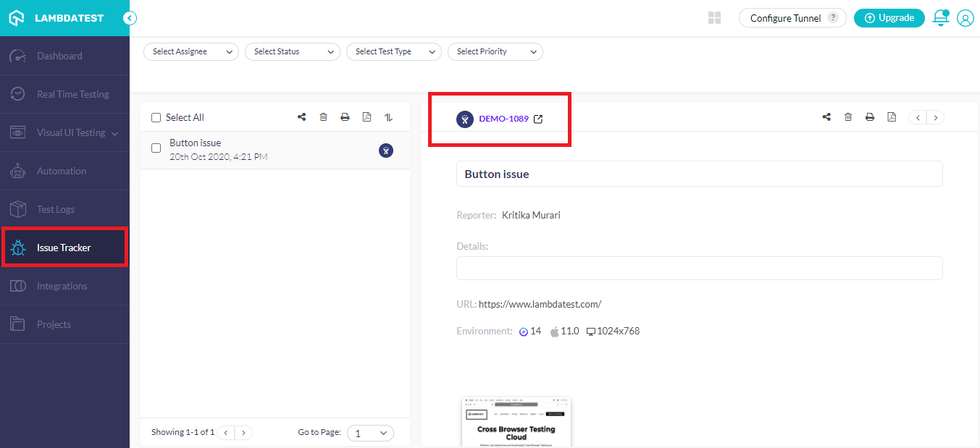Open the notifications bell

tap(940, 17)
